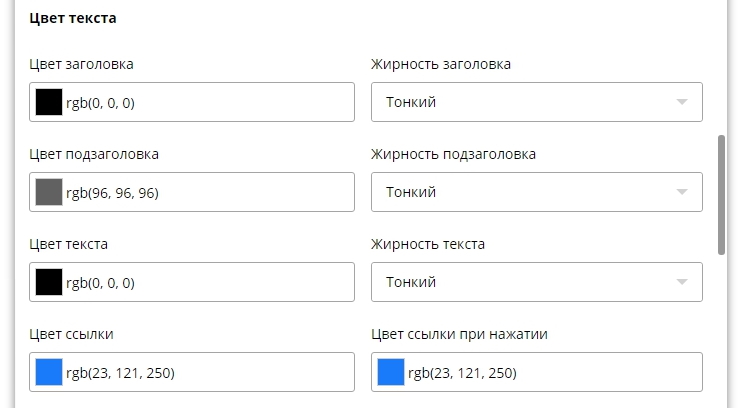Click the vertical scrollbar thumb
The image size is (740, 408).
[722, 195]
